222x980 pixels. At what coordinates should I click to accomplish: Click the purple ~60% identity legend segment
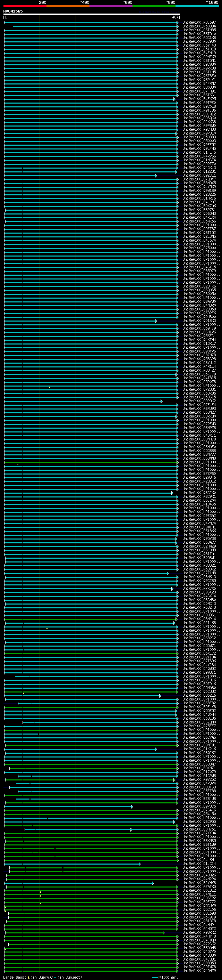tap(111, 6)
